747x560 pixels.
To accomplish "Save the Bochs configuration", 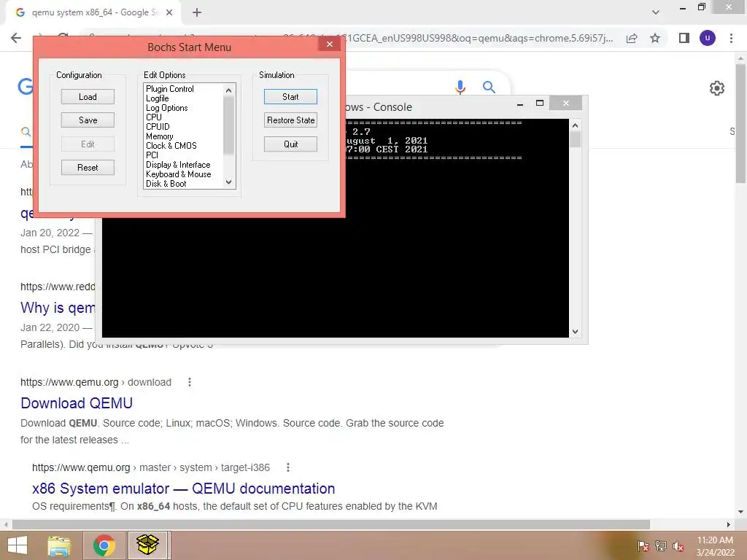I will click(x=88, y=120).
